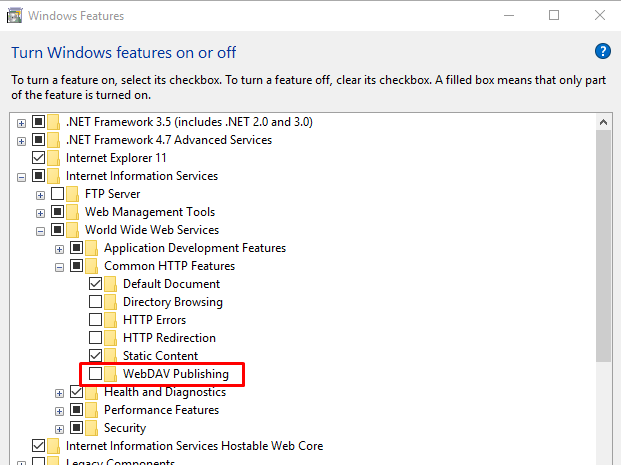Collapse the Common HTTP Features node
This screenshot has height=465, width=621.
point(59,267)
